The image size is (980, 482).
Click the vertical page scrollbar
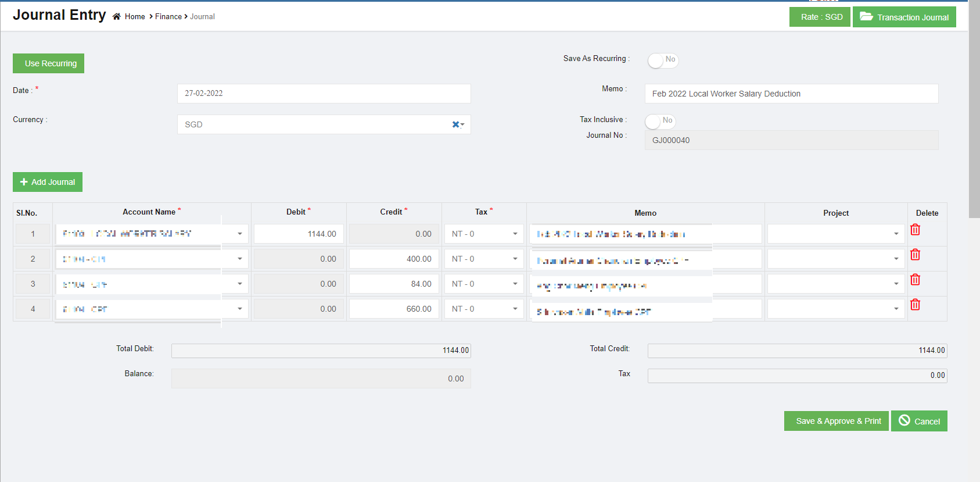tap(974, 116)
